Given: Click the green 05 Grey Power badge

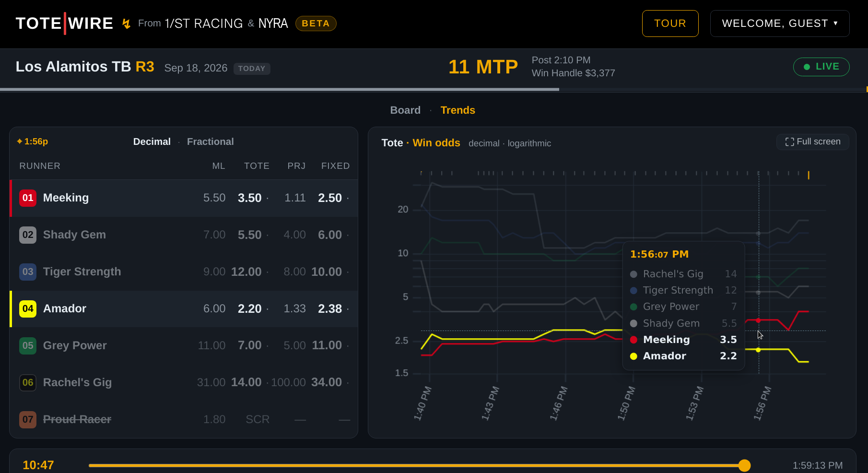Looking at the screenshot, I should (x=28, y=345).
